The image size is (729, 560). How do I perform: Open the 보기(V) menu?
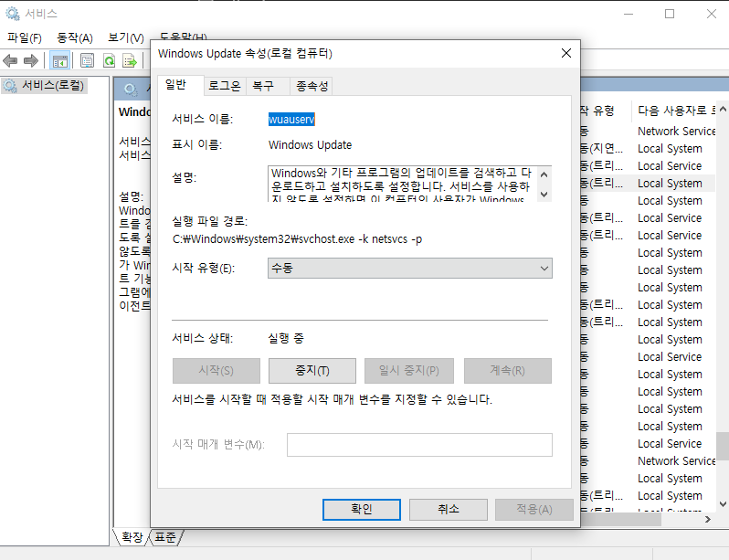pyautogui.click(x=126, y=37)
